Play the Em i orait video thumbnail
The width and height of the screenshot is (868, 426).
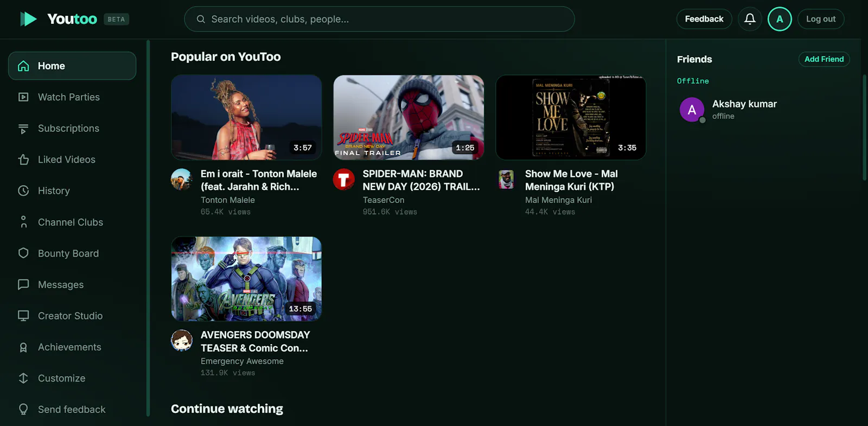(246, 117)
